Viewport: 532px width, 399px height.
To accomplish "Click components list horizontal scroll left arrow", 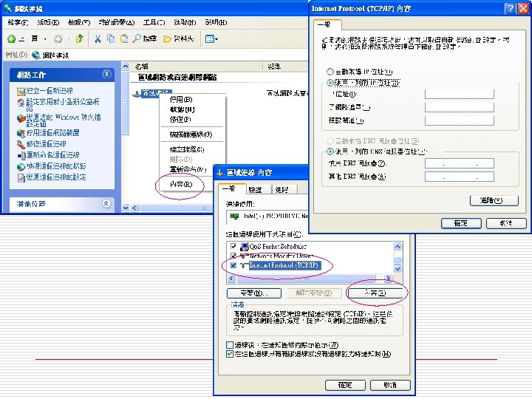I will [x=231, y=279].
